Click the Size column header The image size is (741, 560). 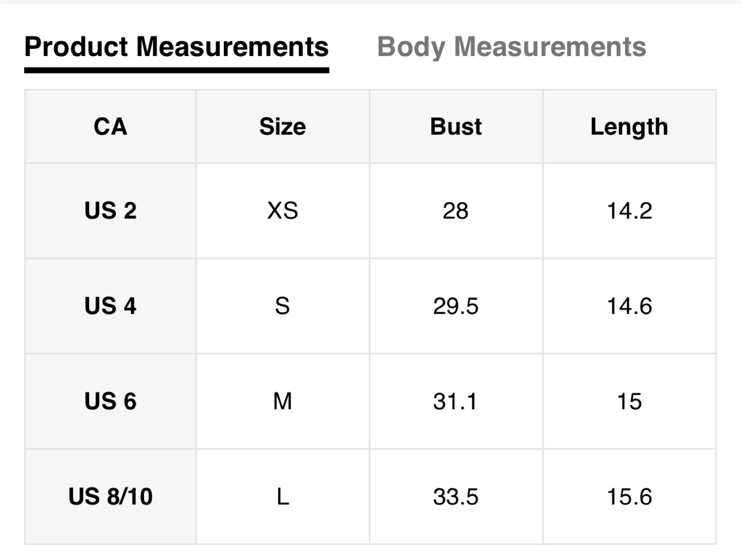point(283,127)
